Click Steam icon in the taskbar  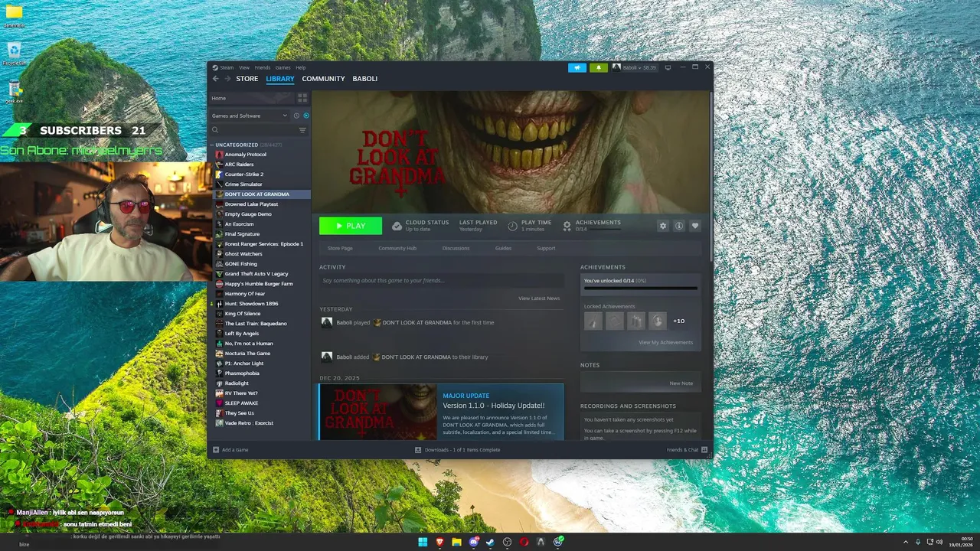pyautogui.click(x=490, y=542)
